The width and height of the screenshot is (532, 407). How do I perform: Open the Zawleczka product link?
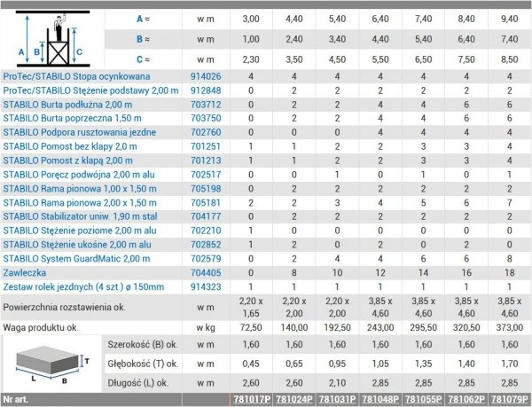[25, 273]
